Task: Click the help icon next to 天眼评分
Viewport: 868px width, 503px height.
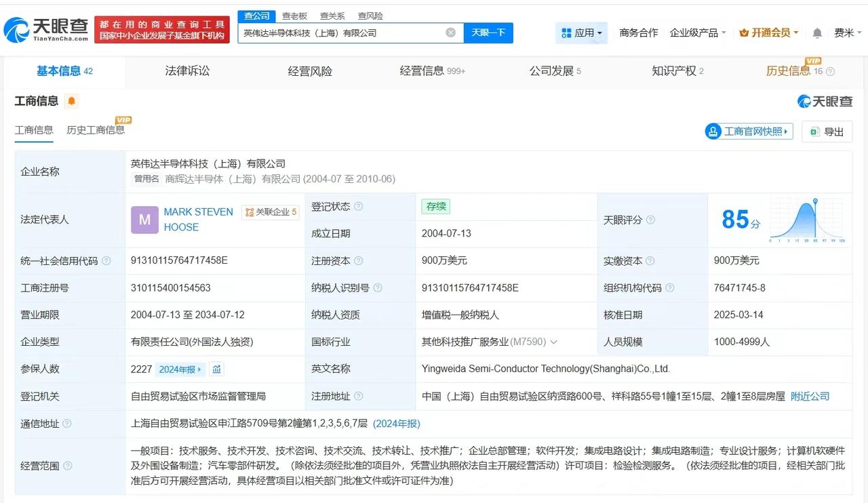Action: [x=650, y=220]
